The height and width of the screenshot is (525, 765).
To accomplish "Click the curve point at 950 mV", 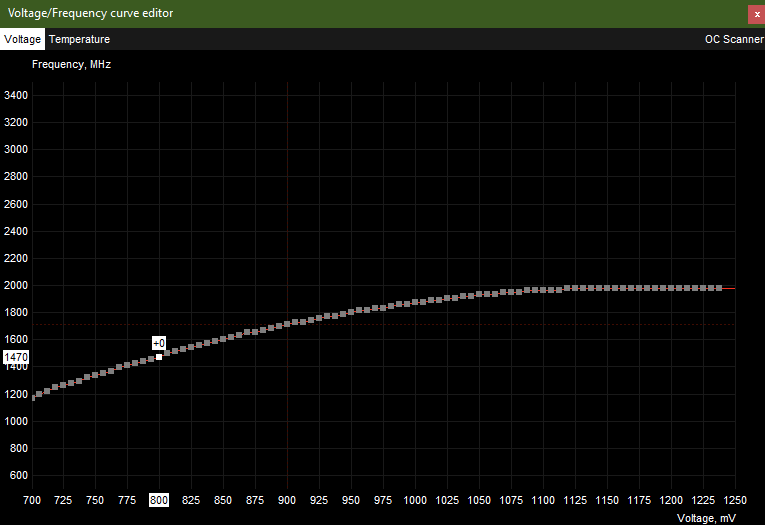I will 351,312.
